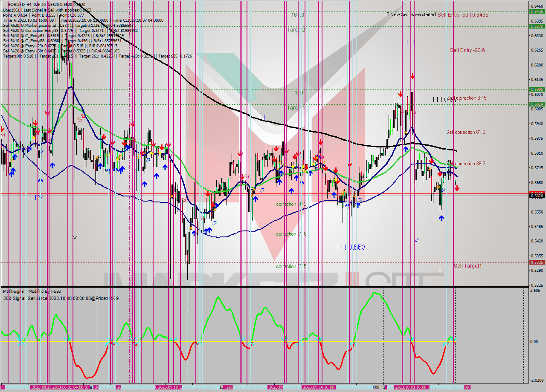The image size is (546, 392).
Task: Click the 0.6135 price axis value
Action: point(537,80)
